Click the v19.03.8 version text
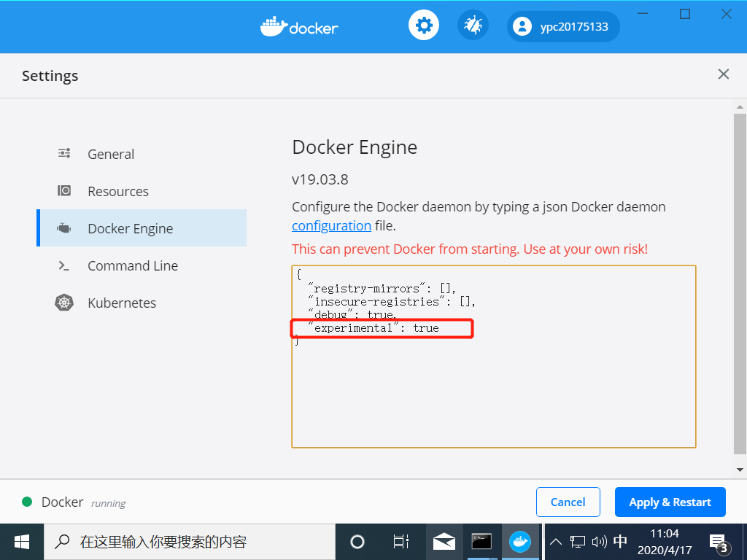Screen dimensions: 747x560 320,179
